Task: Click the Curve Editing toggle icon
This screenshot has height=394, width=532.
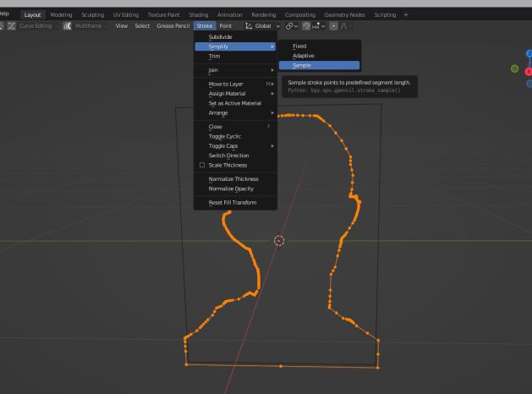Action: pyautogui.click(x=12, y=25)
